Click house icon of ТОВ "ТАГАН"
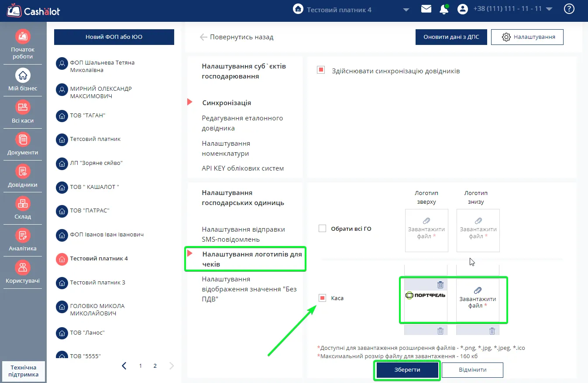Screen dimensions: 588x383 62,116
